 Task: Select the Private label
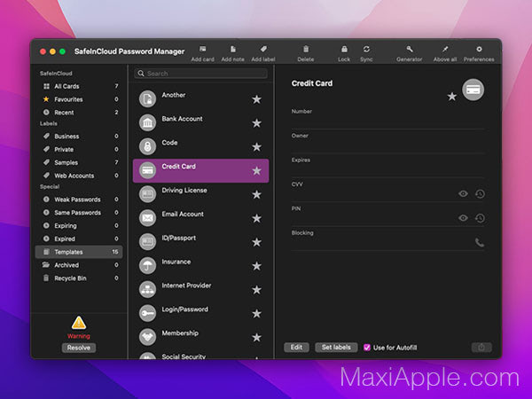(80, 149)
